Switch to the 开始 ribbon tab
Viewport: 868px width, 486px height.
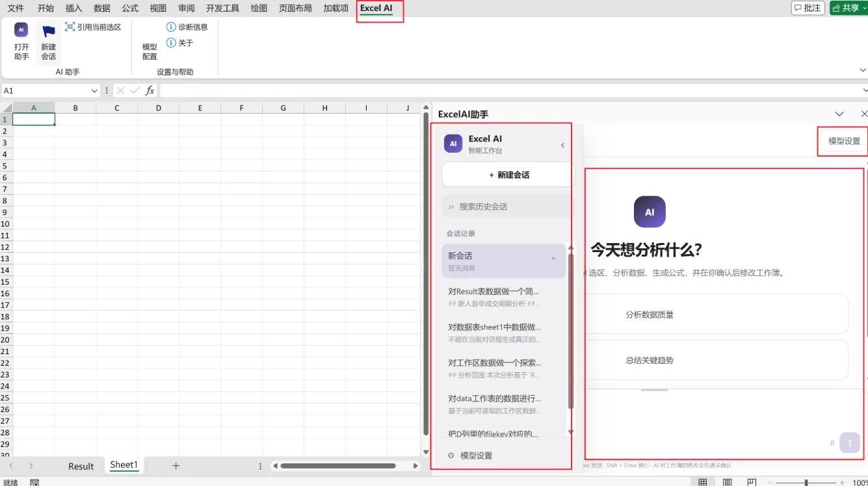click(x=46, y=8)
